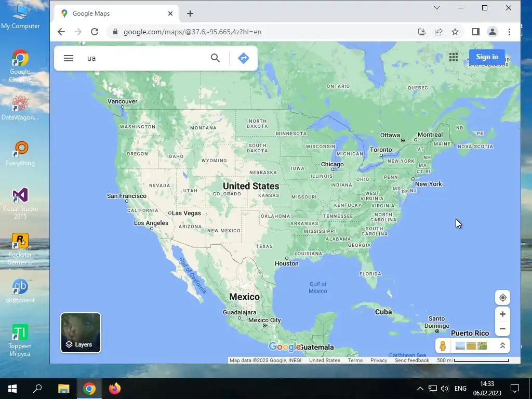532x399 pixels.
Task: Click the Houston city label
Action: coord(287,263)
